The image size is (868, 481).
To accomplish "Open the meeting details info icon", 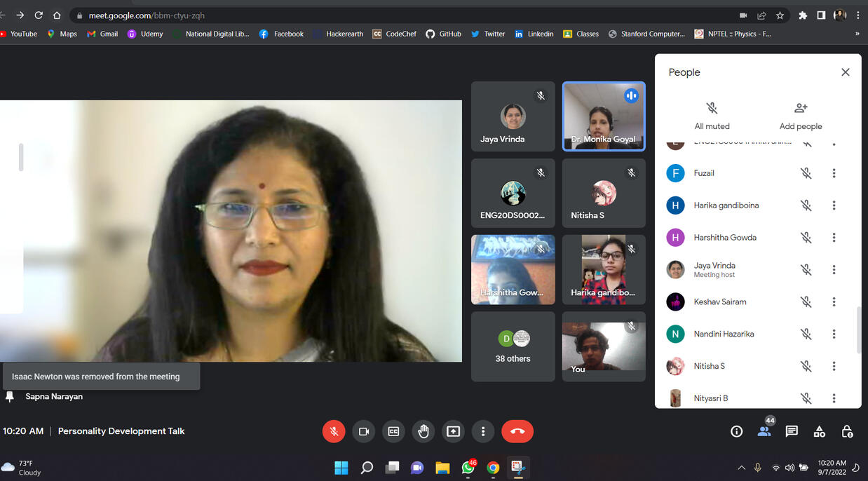I will tap(736, 431).
